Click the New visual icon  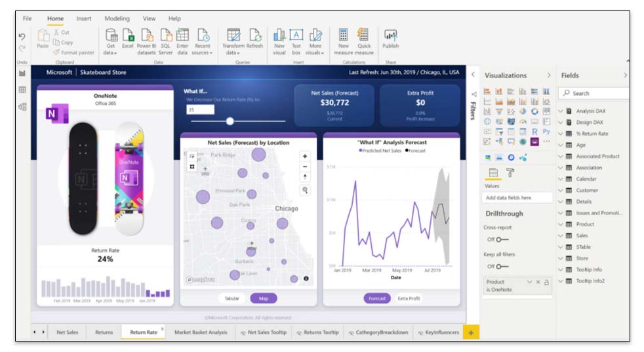pyautogui.click(x=279, y=35)
